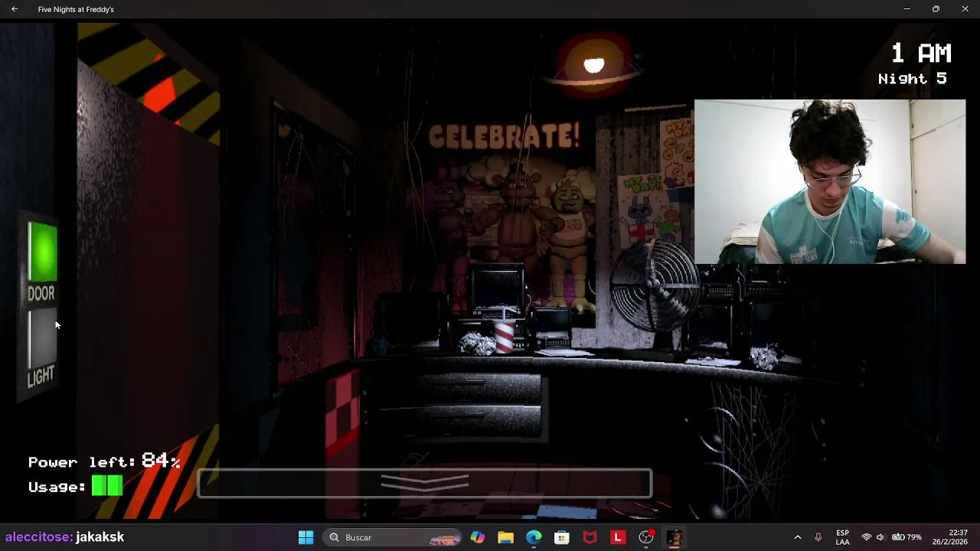This screenshot has height=551, width=980.
Task: Restore down the game window
Action: coord(936,9)
